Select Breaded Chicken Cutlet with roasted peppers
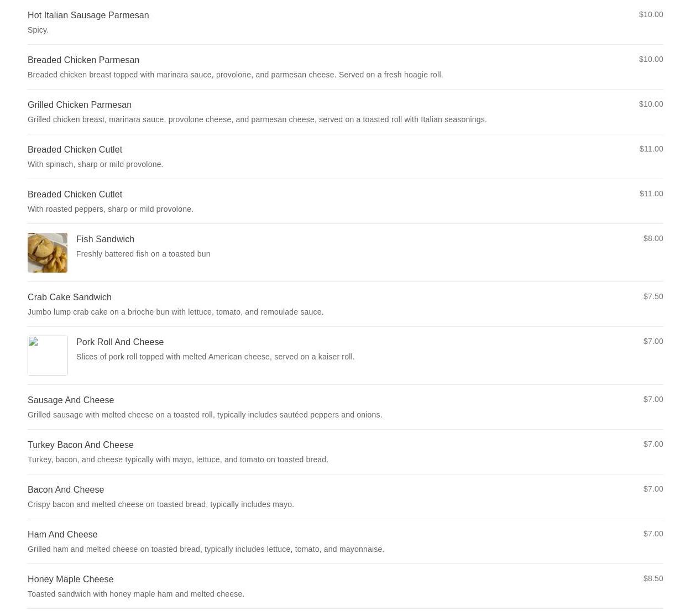The height and width of the screenshot is (616, 680). tap(346, 201)
